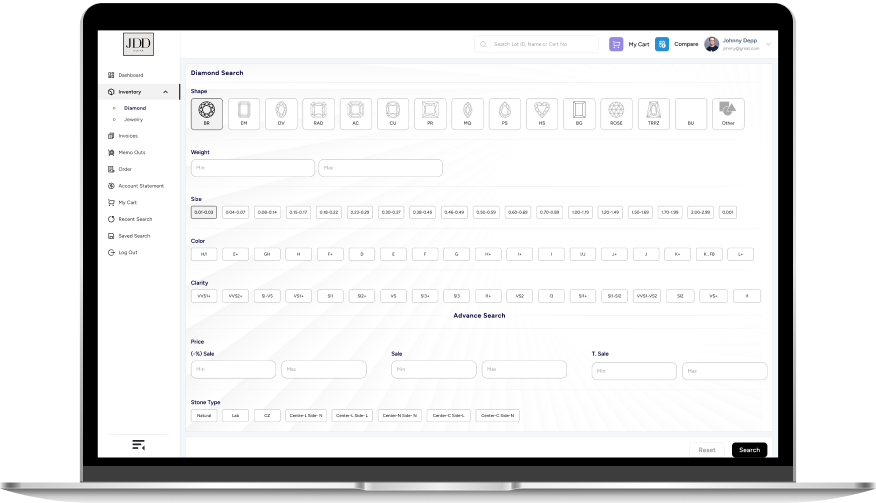
Task: Toggle the 0.01-0.03 size filter
Action: (x=204, y=212)
